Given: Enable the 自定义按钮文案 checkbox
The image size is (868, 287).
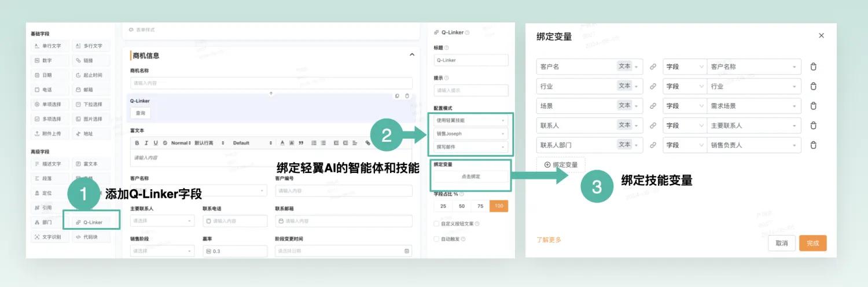Looking at the screenshot, I should (x=436, y=223).
